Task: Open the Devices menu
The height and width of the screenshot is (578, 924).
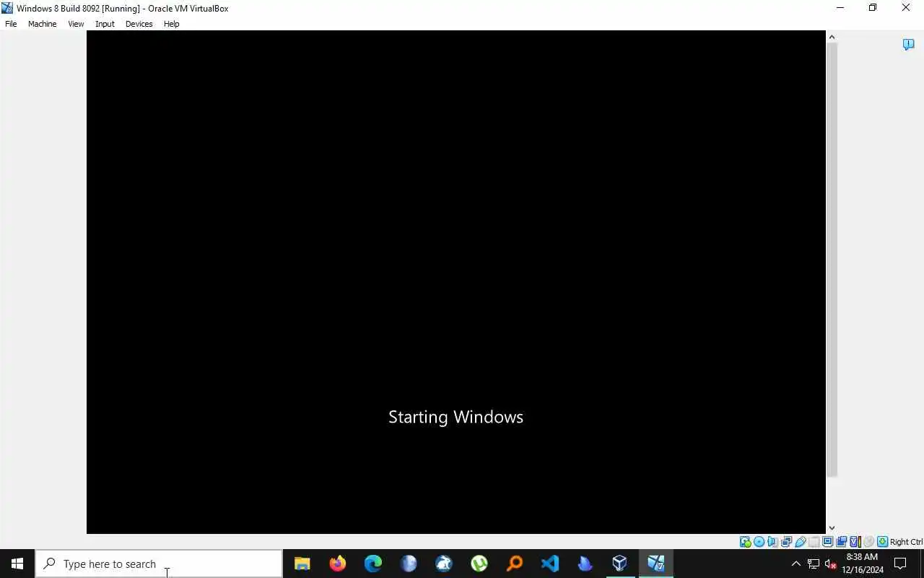Action: 139,24
